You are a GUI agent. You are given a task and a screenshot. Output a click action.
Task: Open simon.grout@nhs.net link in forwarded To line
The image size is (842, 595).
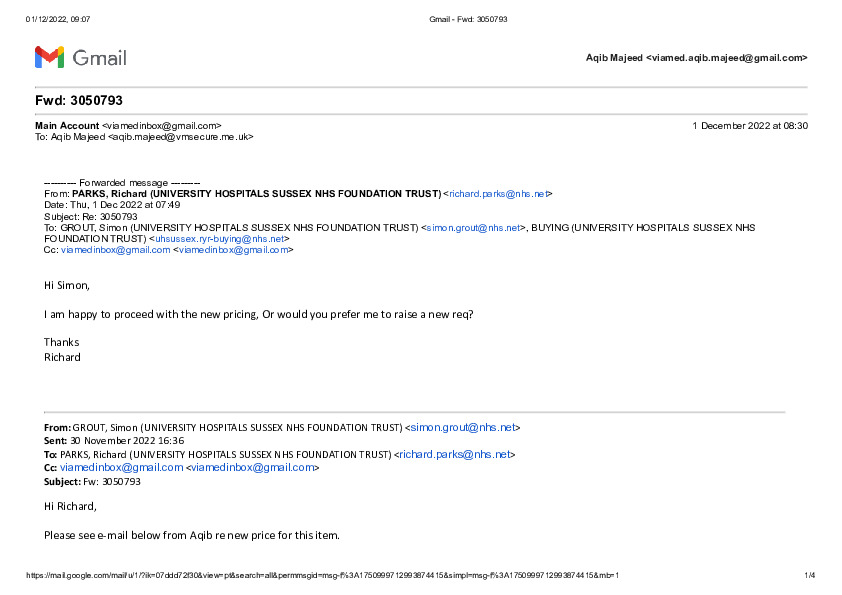(x=475, y=227)
